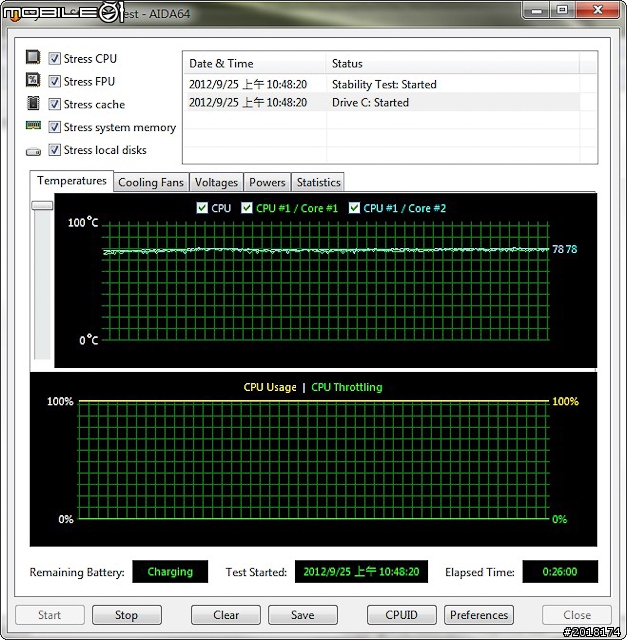Click the temperature graph vertical slider handle
Image resolution: width=627 pixels, height=640 pixels.
42,205
